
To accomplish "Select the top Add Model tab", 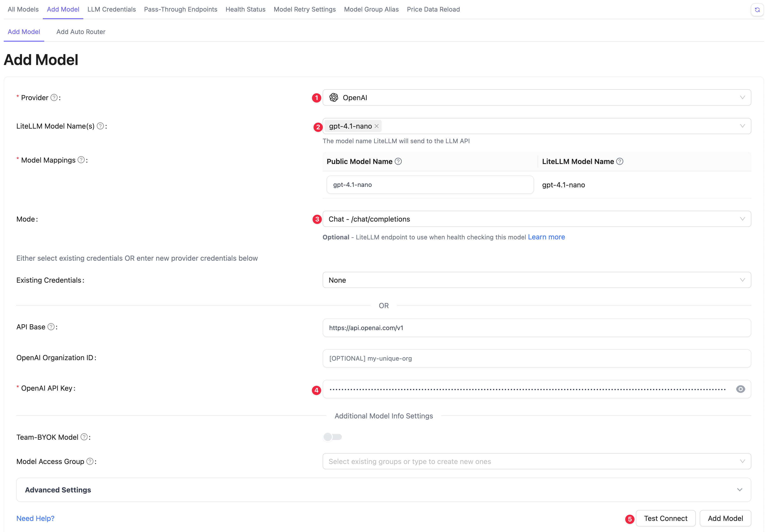I will tap(63, 9).
